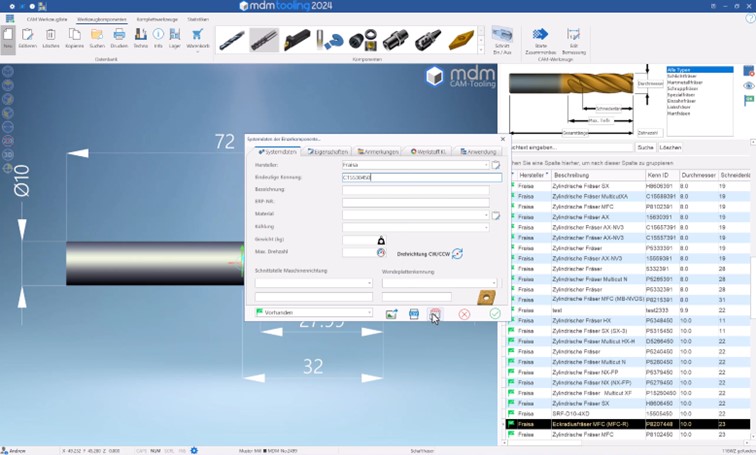
Task: Open the Warenkorb shopping cart
Action: click(198, 38)
